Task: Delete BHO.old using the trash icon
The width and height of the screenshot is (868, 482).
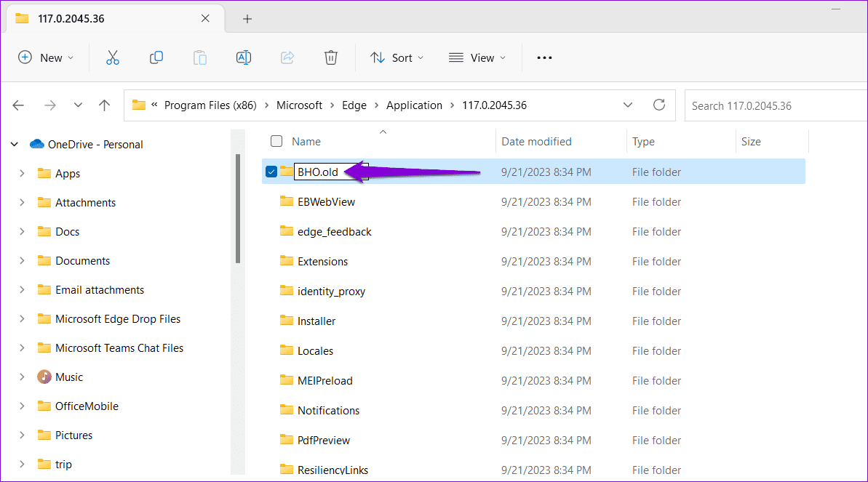Action: [330, 57]
